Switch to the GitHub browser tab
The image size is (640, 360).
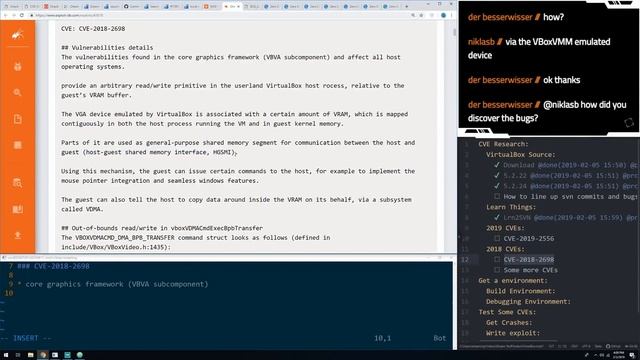(x=132, y=7)
